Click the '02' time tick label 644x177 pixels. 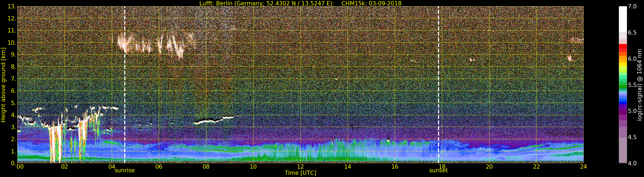65,166
